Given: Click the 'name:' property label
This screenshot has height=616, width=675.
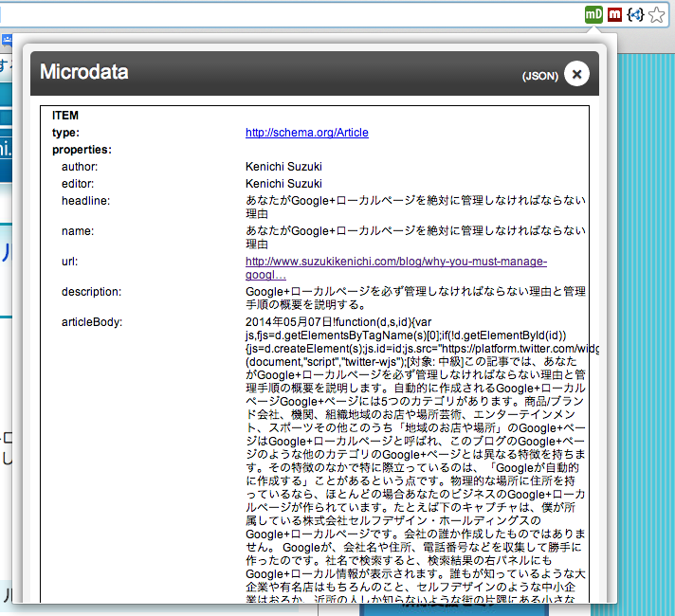Looking at the screenshot, I should point(78,231).
